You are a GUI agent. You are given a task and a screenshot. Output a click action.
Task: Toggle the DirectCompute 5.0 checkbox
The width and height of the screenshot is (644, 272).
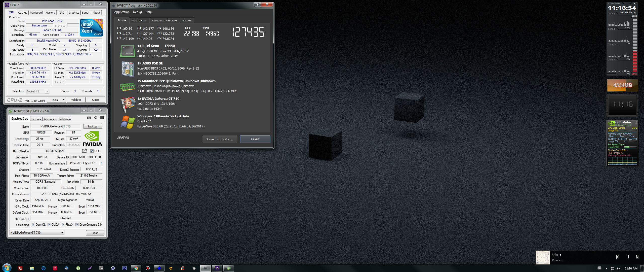pyautogui.click(x=77, y=225)
